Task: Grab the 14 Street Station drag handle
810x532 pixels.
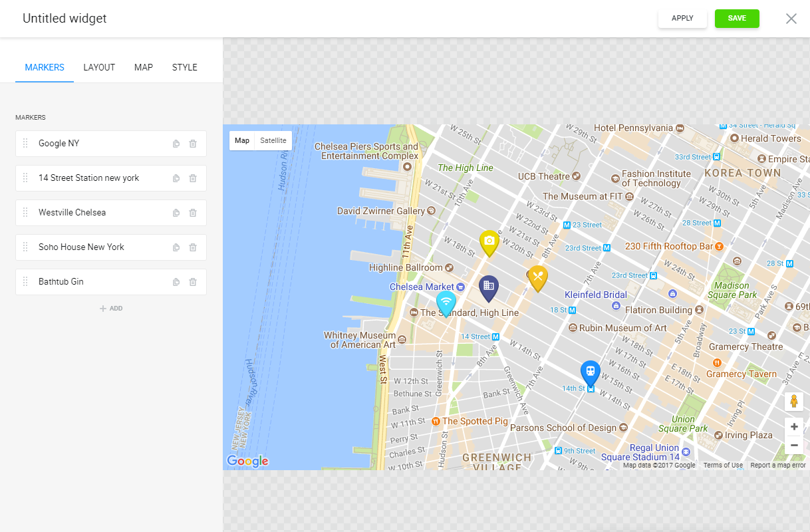Action: [x=25, y=178]
